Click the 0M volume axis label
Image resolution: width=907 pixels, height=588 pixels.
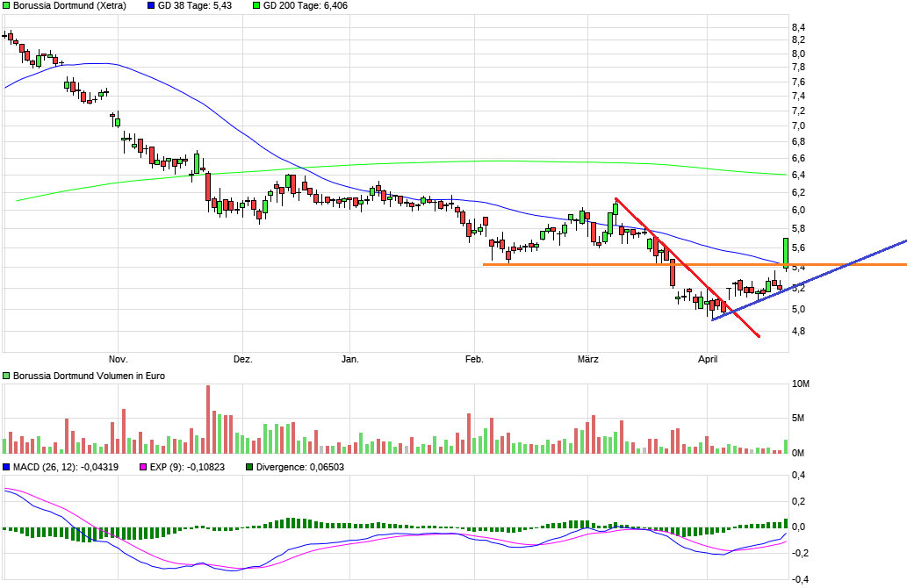(798, 453)
